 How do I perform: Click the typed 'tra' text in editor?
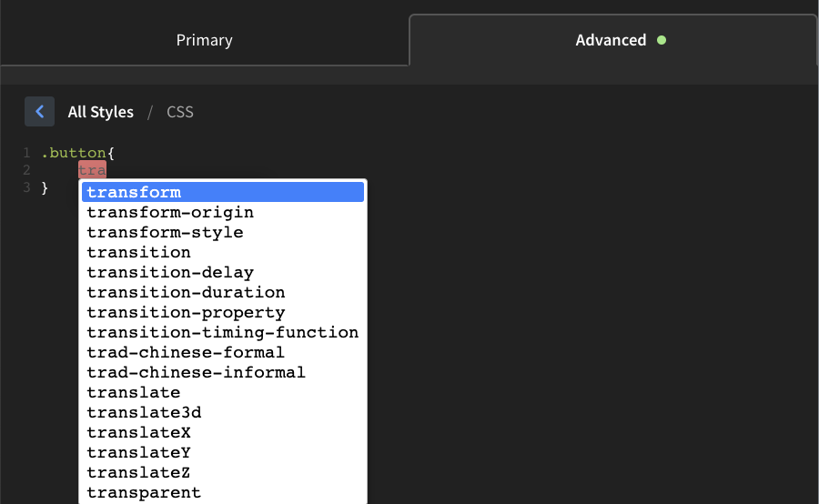(x=92, y=170)
